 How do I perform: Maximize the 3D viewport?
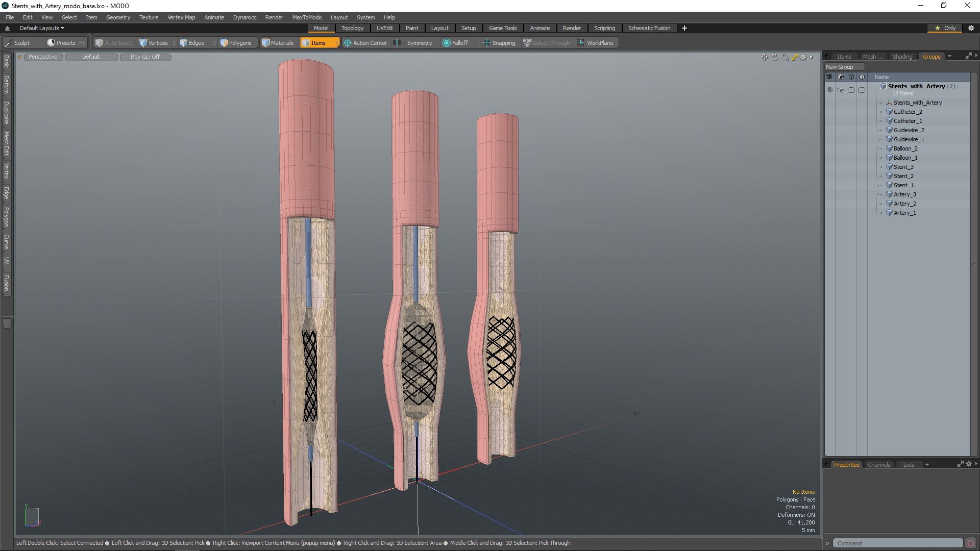[x=795, y=57]
